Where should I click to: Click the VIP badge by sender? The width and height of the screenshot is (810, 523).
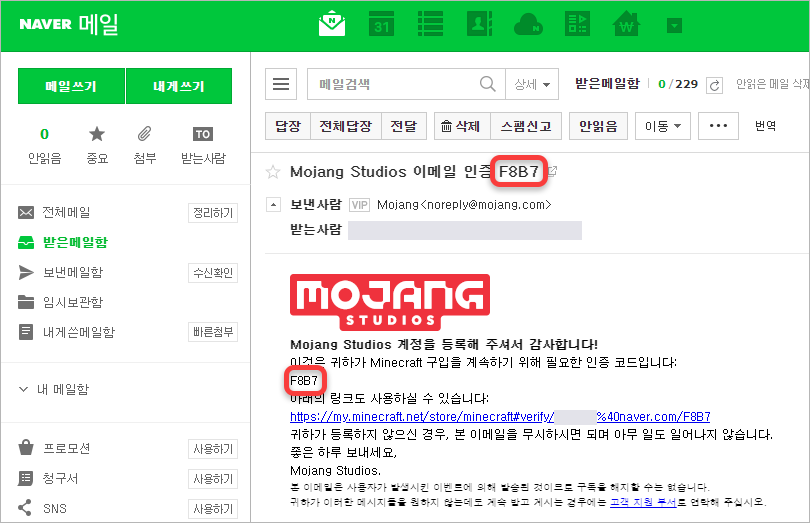click(x=360, y=205)
